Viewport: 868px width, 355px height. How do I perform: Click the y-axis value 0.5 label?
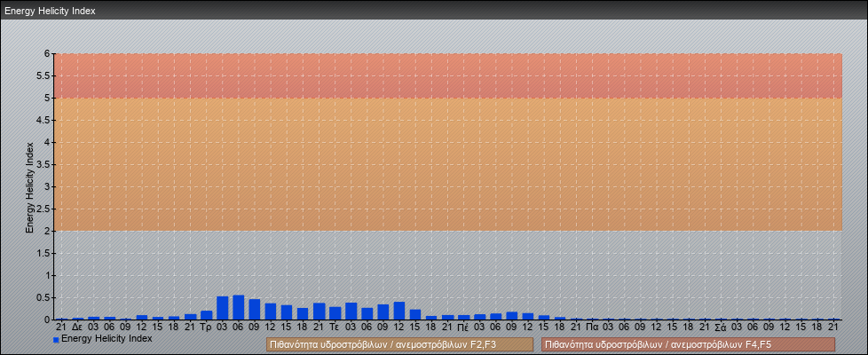43,297
